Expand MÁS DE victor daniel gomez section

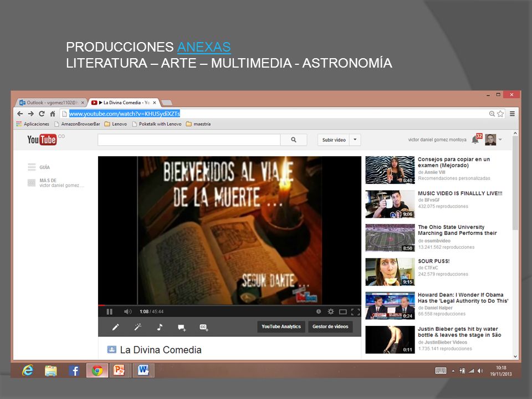point(55,183)
